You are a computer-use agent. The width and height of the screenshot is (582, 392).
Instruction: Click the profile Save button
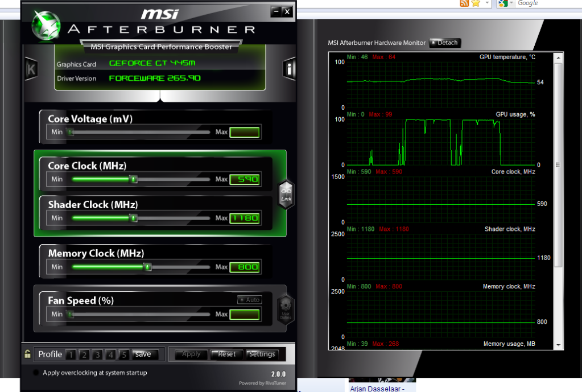pos(145,354)
